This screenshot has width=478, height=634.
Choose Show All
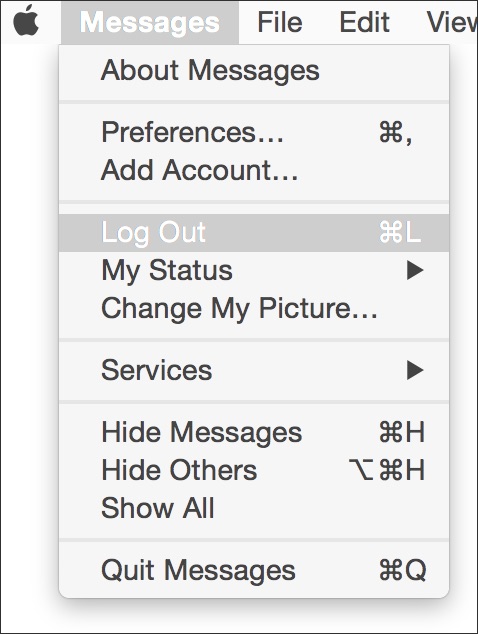[x=254, y=508]
